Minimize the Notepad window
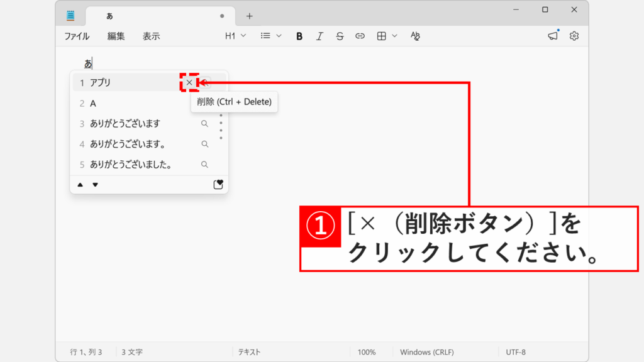This screenshot has height=362, width=644. point(516,9)
